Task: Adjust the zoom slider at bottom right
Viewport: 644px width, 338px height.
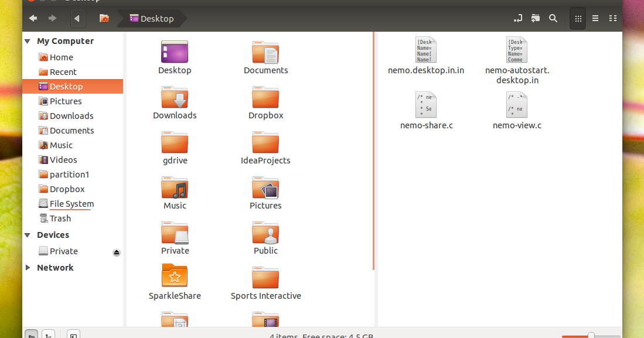Action: coord(592,335)
